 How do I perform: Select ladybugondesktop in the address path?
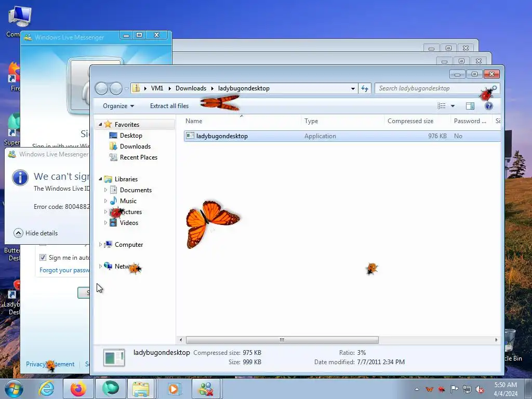pyautogui.click(x=244, y=88)
